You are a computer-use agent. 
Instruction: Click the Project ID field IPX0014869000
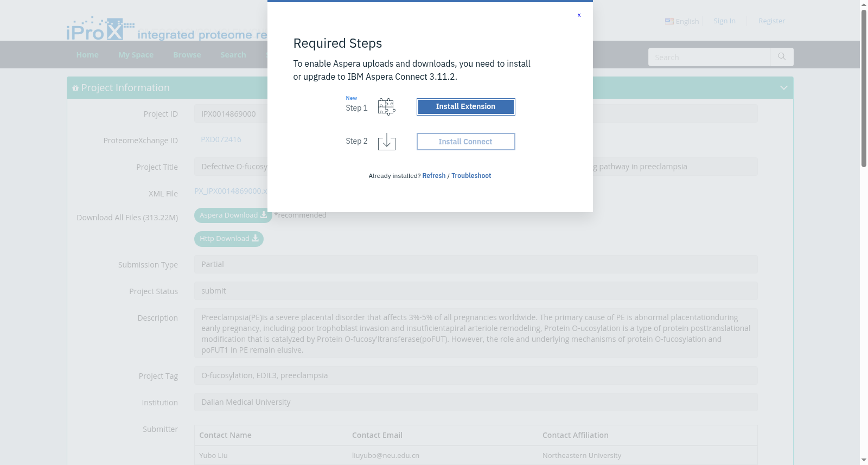pos(476,114)
